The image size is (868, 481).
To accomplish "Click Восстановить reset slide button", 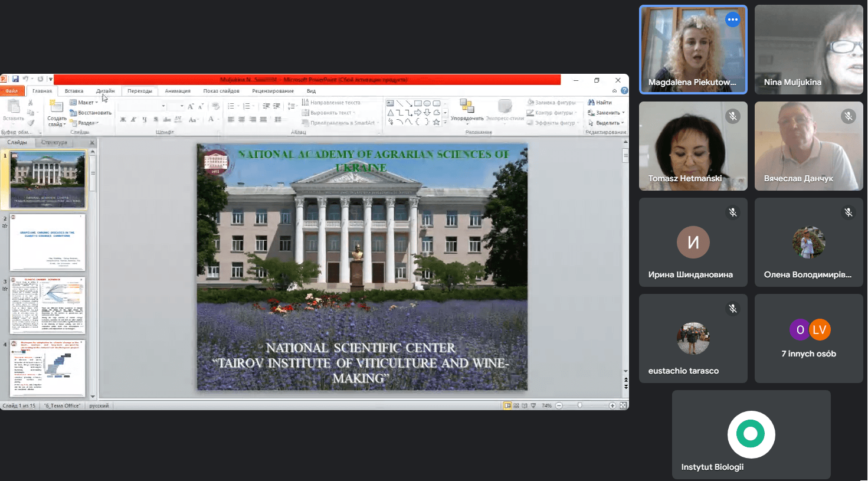I will coord(90,113).
